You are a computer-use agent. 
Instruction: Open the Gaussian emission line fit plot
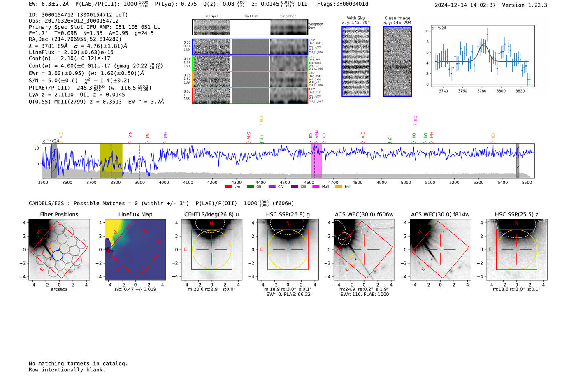[482, 56]
